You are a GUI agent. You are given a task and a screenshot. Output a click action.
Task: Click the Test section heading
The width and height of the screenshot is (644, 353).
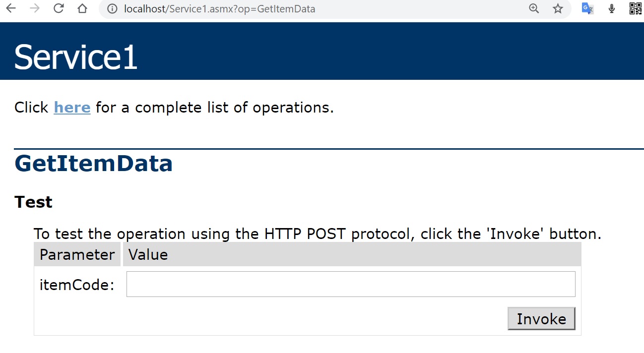(33, 202)
